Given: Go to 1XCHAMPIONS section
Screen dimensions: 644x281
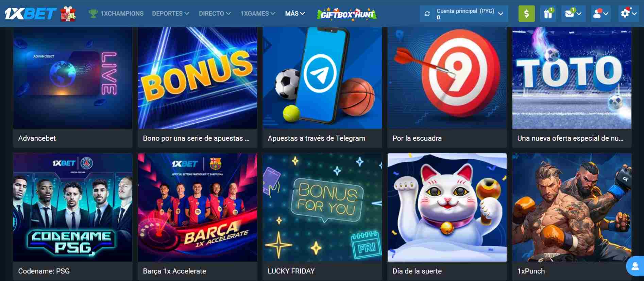Looking at the screenshot, I should point(116,14).
